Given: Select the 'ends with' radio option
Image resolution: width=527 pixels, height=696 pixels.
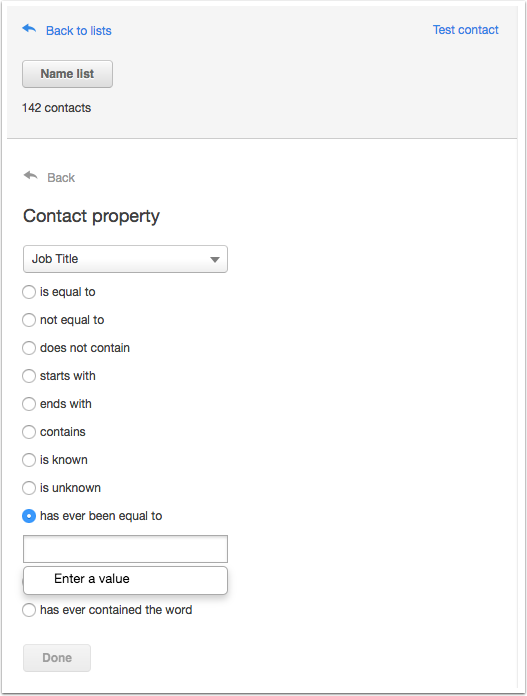Looking at the screenshot, I should 29,404.
